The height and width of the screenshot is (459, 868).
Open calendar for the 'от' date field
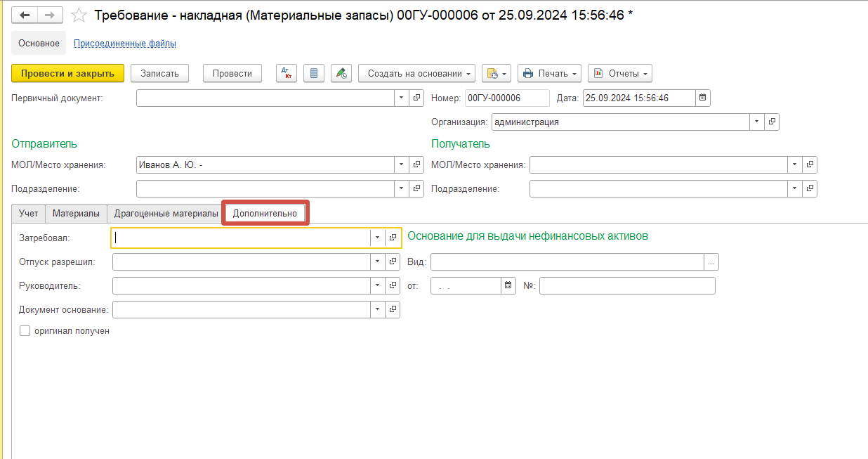(508, 286)
